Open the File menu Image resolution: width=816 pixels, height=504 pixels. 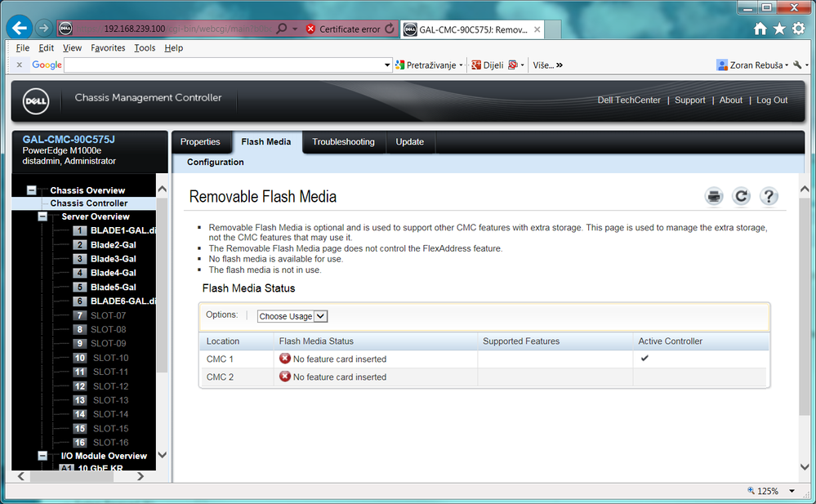pyautogui.click(x=22, y=48)
